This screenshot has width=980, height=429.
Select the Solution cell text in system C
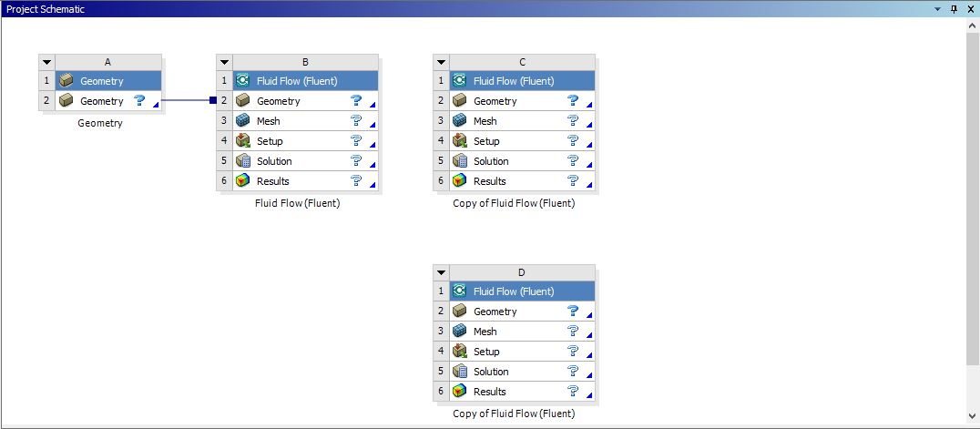click(x=491, y=160)
